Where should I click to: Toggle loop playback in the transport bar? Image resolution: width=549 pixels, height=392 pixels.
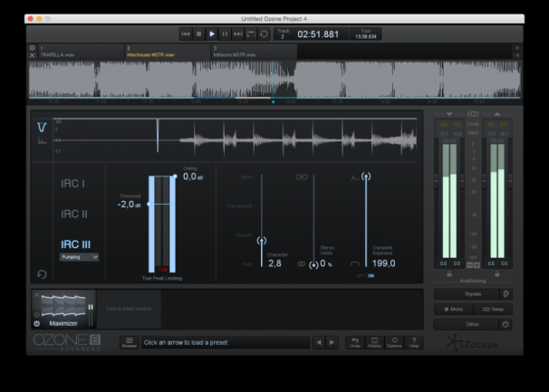264,33
